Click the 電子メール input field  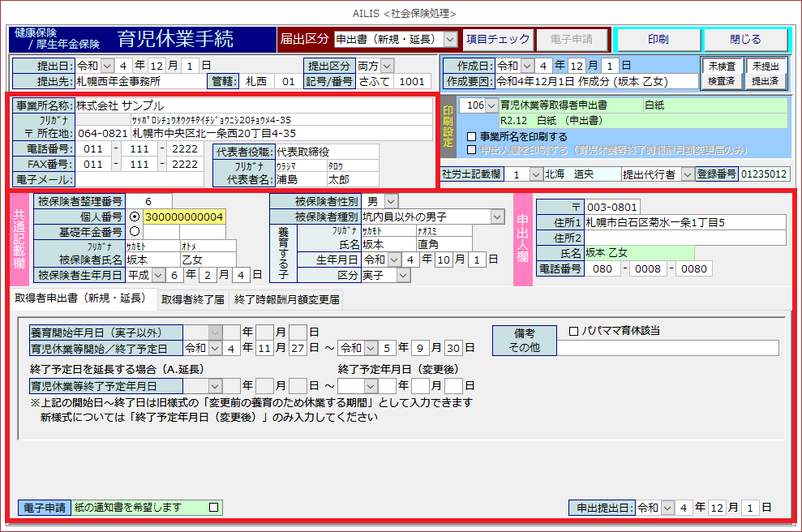tap(139, 179)
